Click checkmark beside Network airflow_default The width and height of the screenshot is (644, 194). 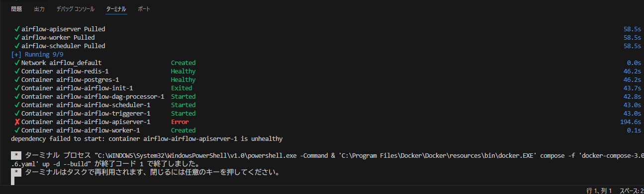coord(17,63)
